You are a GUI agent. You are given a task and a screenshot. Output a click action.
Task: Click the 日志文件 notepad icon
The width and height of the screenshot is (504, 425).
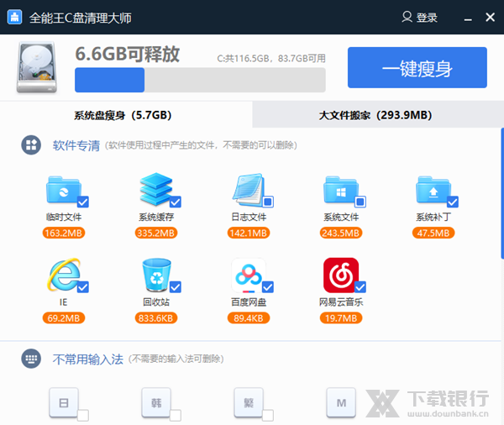pyautogui.click(x=249, y=190)
